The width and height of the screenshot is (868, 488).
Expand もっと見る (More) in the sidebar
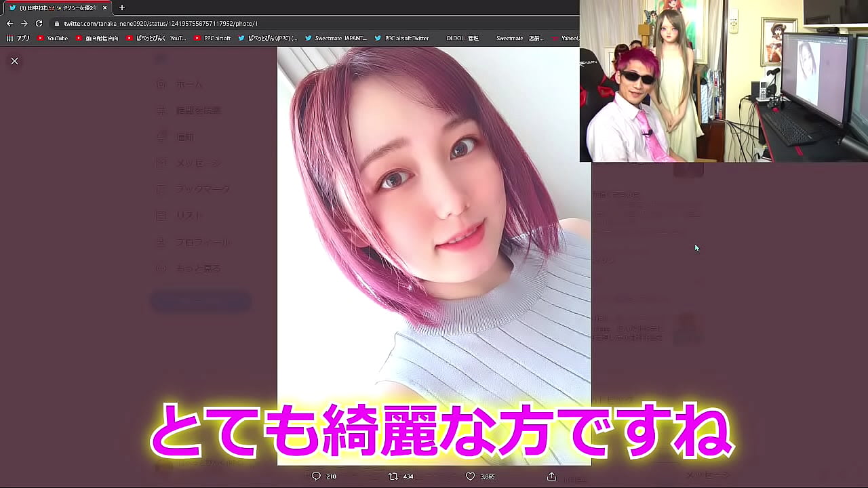(160, 268)
